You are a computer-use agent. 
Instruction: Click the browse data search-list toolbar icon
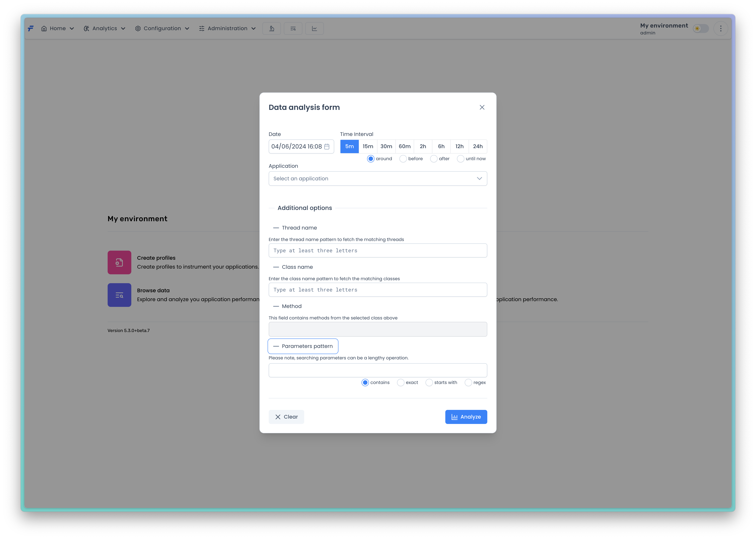293,28
